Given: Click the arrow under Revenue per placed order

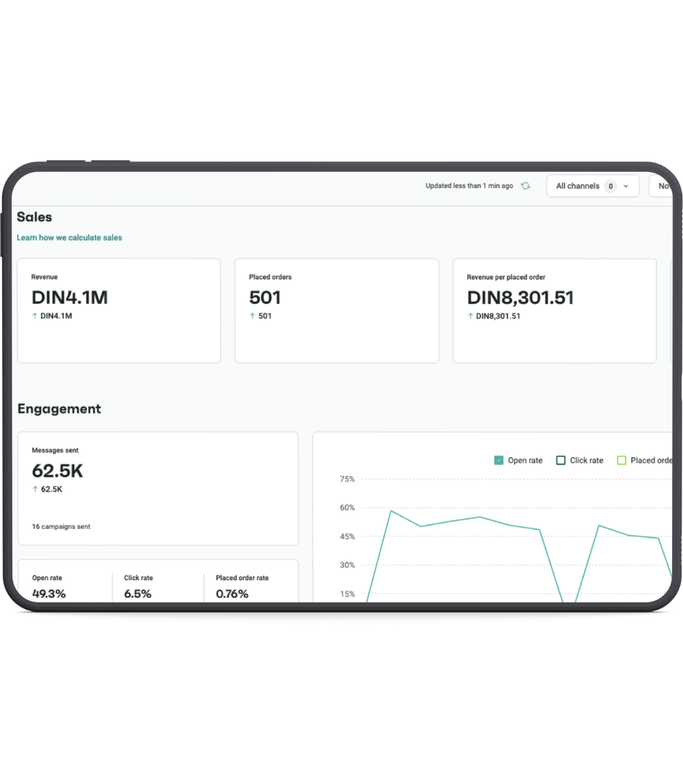Looking at the screenshot, I should [x=470, y=316].
